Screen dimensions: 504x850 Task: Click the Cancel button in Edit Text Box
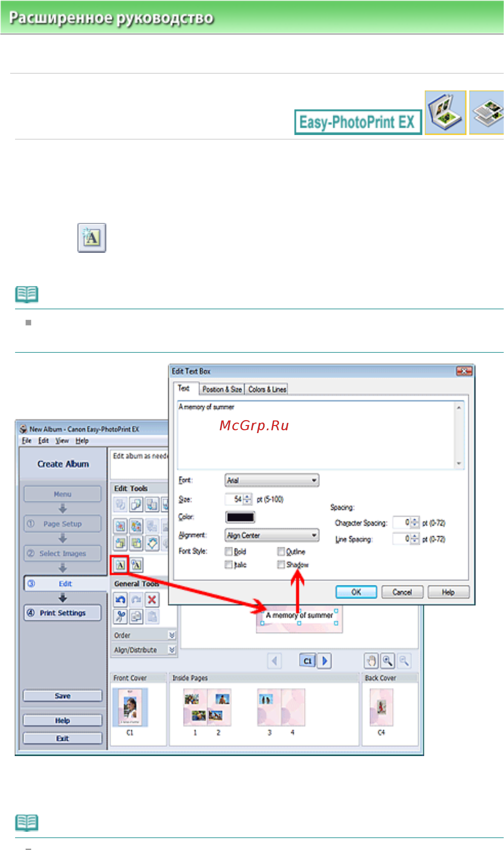pyautogui.click(x=402, y=592)
